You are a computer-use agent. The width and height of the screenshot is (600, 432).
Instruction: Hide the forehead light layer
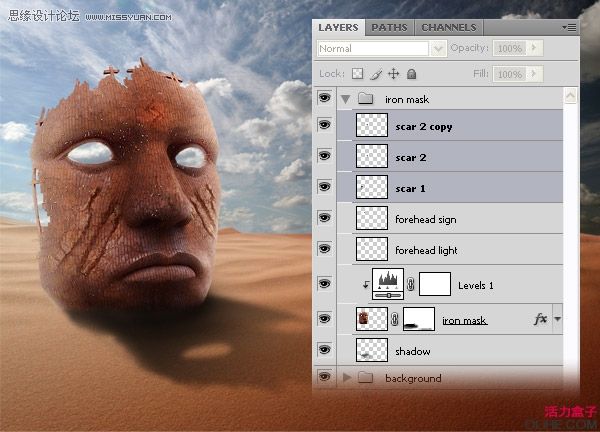pos(324,249)
